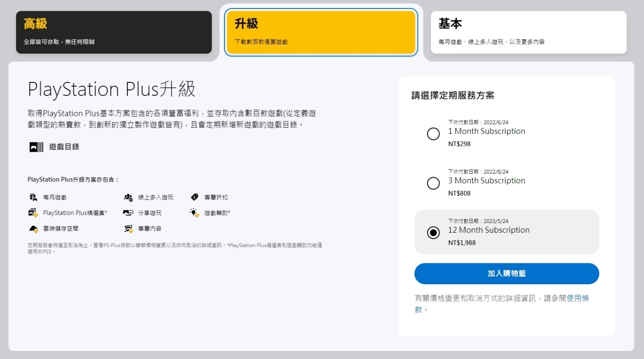Screen dimensions: 644x359
Task: Open the 升級 upgrade plan tab
Action: click(x=321, y=32)
